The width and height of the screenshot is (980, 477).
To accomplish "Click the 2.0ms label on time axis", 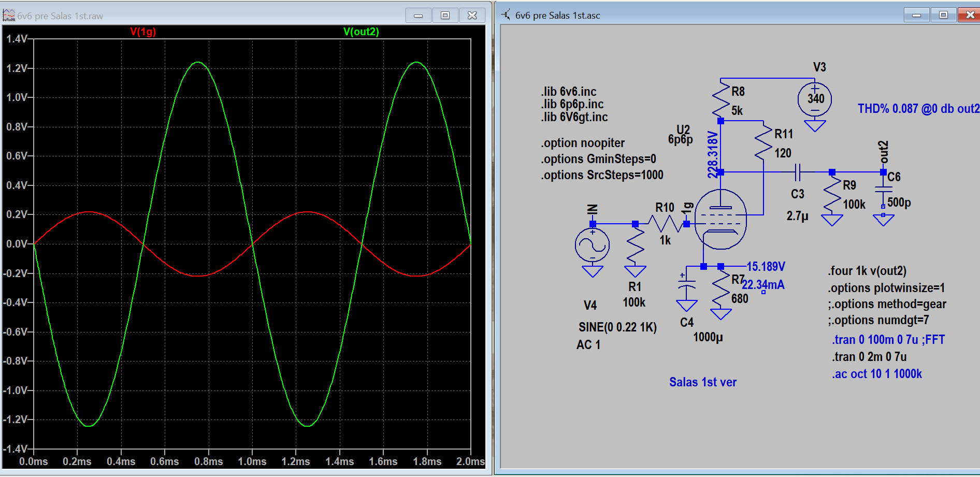I will click(x=470, y=461).
